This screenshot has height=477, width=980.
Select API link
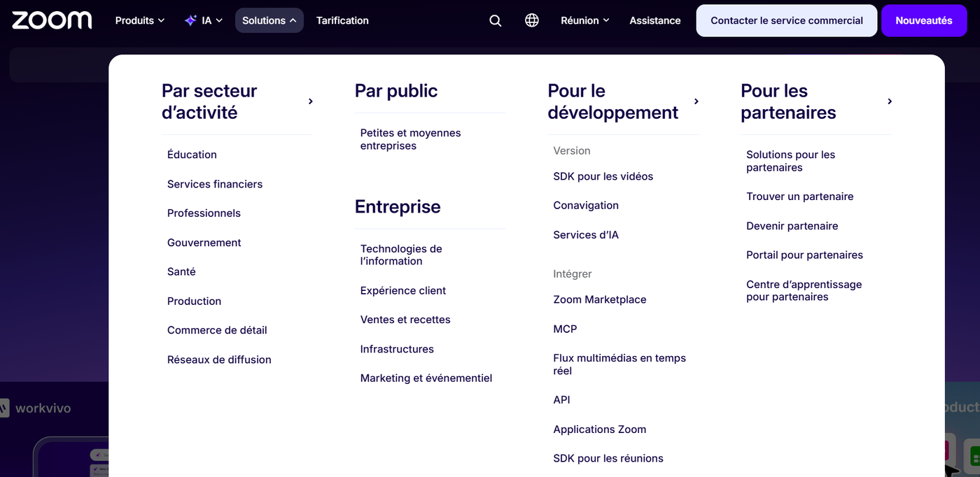click(561, 400)
